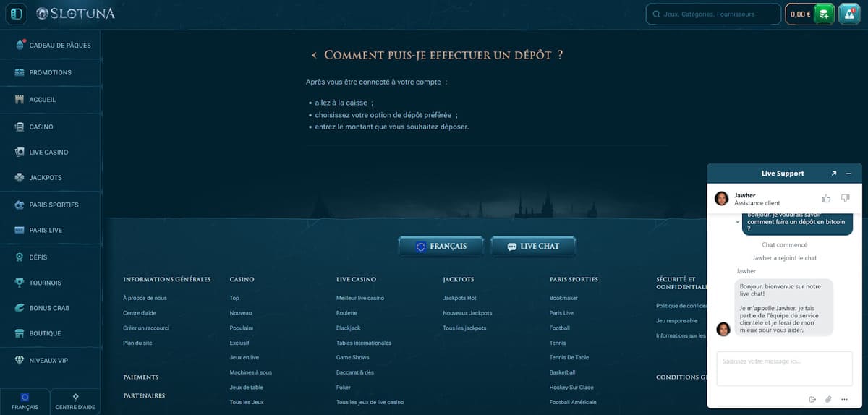Viewport: 868px width, 415px height.
Task: Open Jeu responsable link
Action: (677, 320)
